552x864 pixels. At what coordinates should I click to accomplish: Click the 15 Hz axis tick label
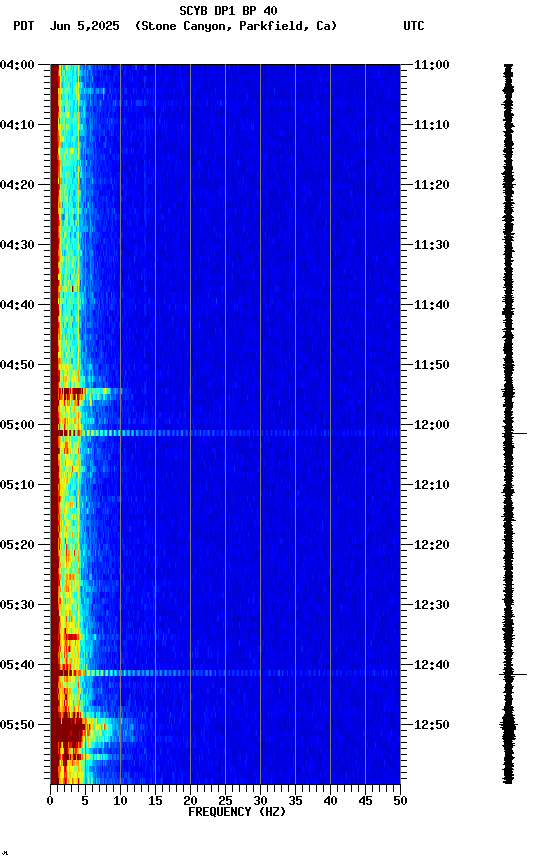155,801
